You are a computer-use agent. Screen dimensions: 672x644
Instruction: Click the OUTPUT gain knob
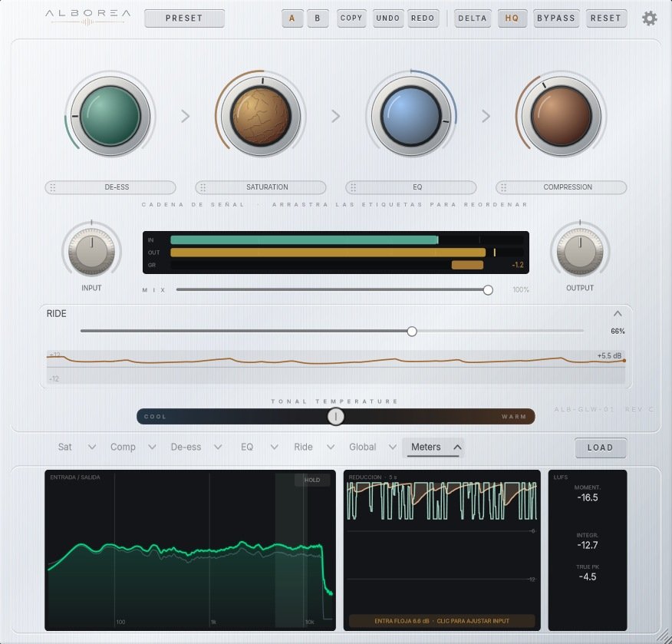[580, 251]
